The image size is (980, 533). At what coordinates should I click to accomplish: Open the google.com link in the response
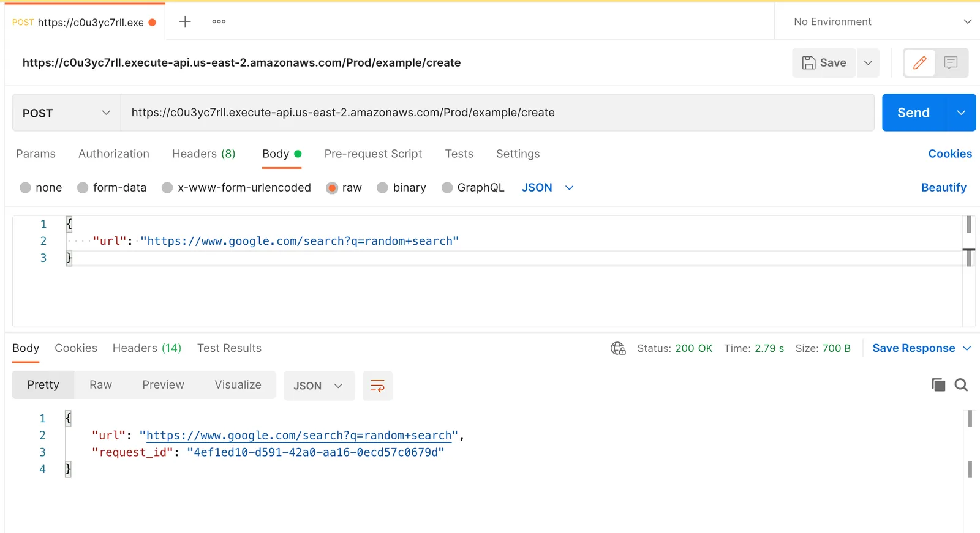[299, 436]
